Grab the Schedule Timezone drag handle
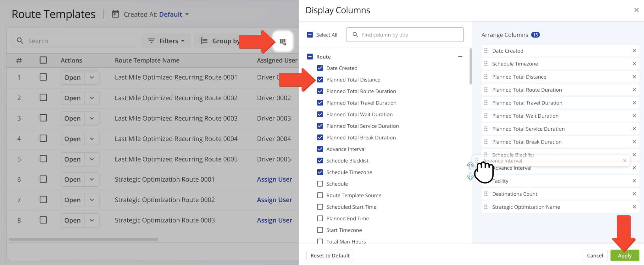644x265 pixels. (486, 64)
